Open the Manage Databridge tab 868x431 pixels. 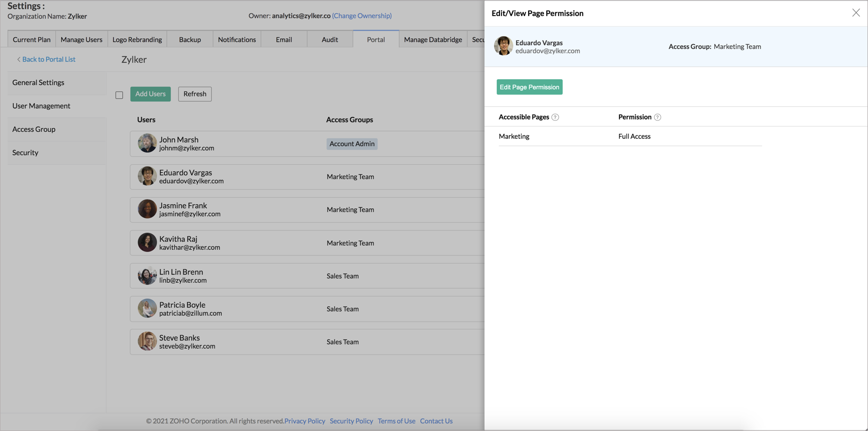(433, 39)
